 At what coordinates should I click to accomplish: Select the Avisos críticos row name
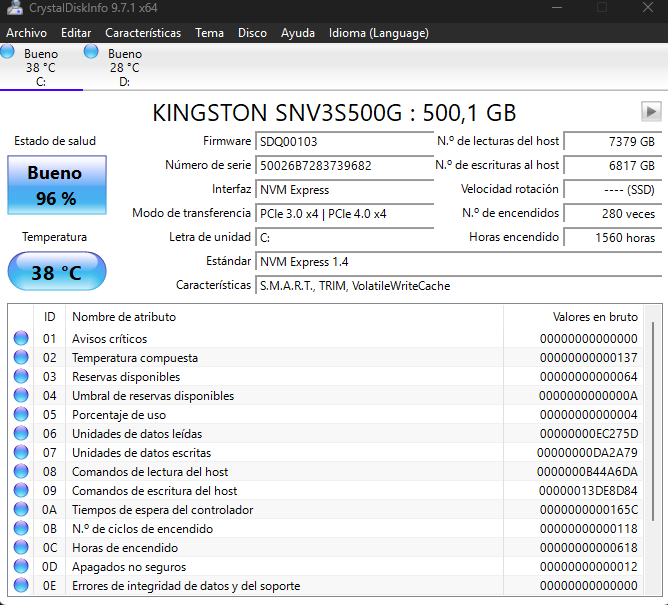(x=109, y=339)
